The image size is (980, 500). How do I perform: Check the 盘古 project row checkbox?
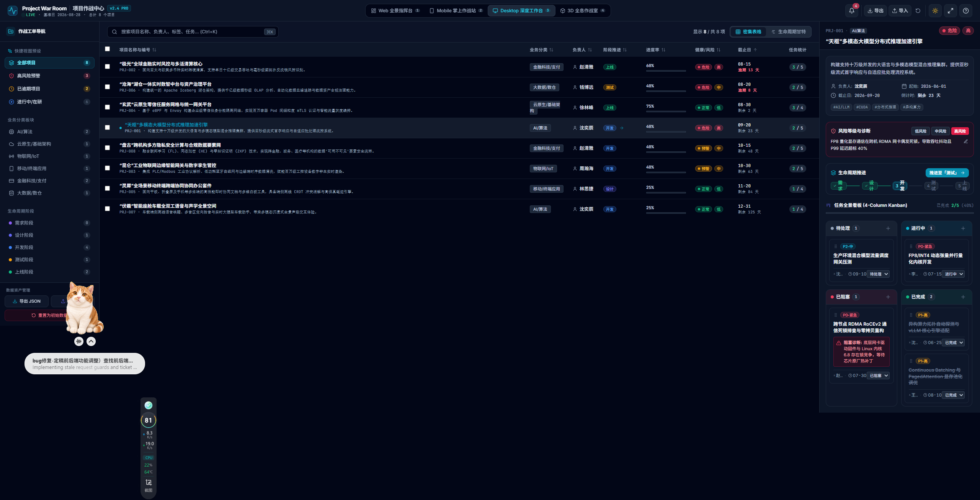click(x=108, y=148)
